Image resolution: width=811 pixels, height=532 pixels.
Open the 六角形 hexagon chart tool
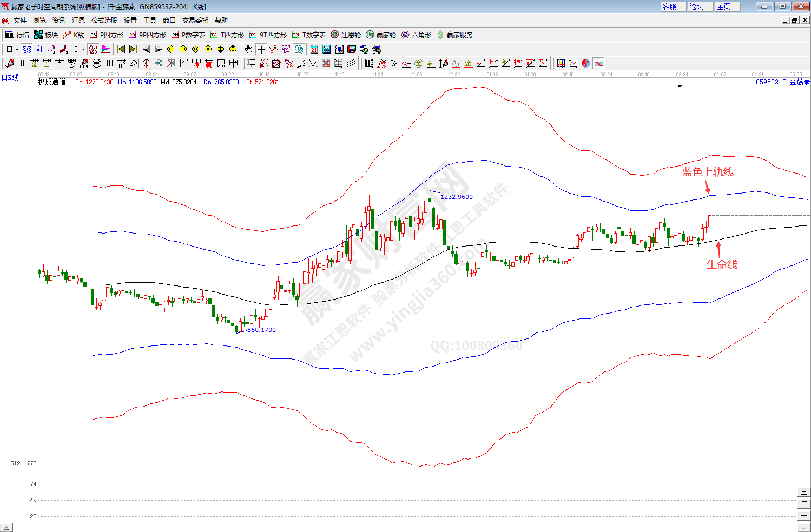tap(416, 35)
